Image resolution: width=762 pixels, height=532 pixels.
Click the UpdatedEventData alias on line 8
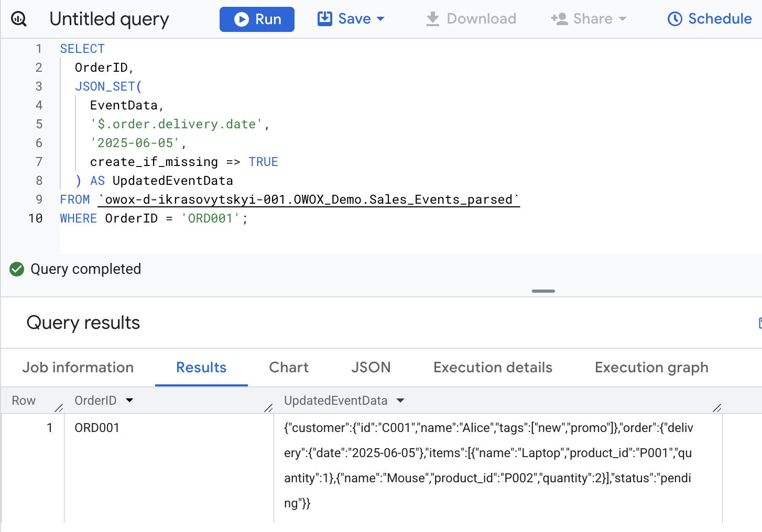click(x=173, y=181)
